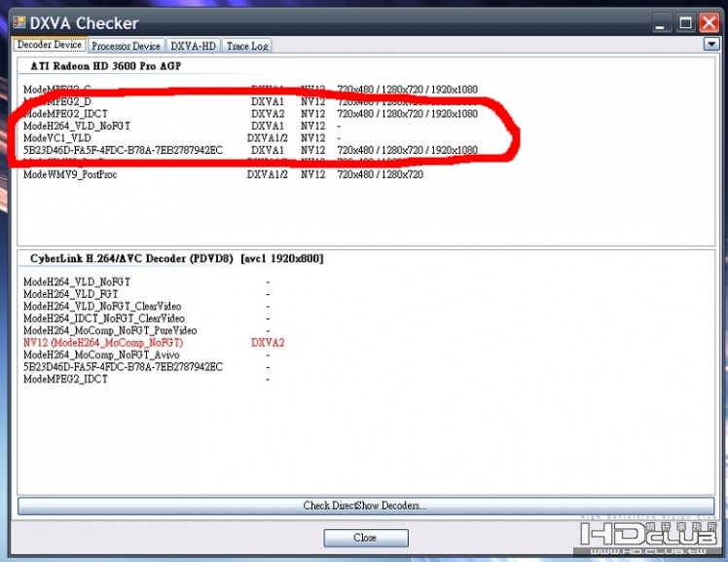Select the top-panel ModeMPEG2_IDCT DXVA2 row
The width and height of the screenshot is (728, 562).
click(x=250, y=114)
